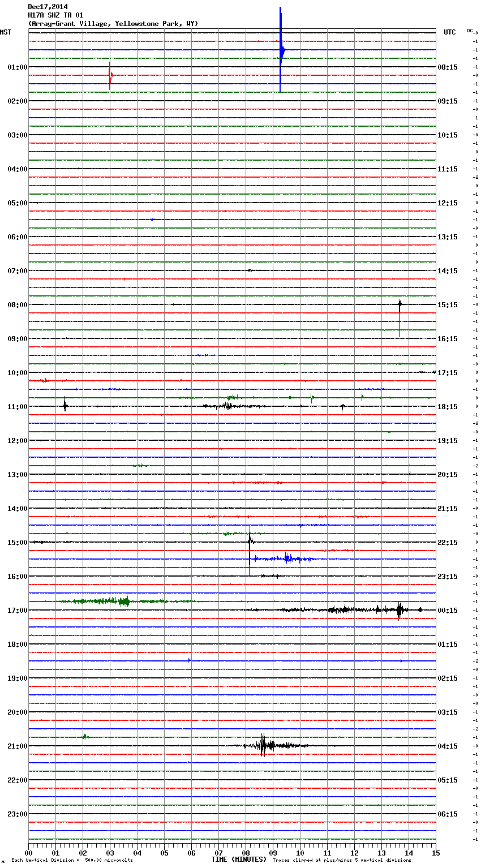Select the 06:00 MST time label
481x868 pixels.
click(x=17, y=237)
